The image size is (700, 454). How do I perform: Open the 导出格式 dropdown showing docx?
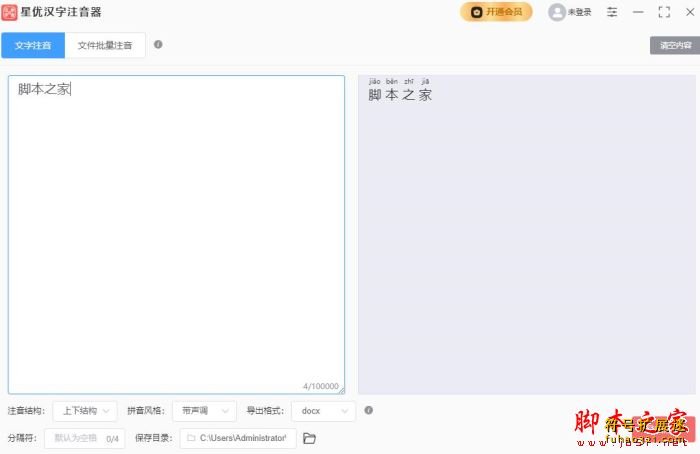coord(323,411)
